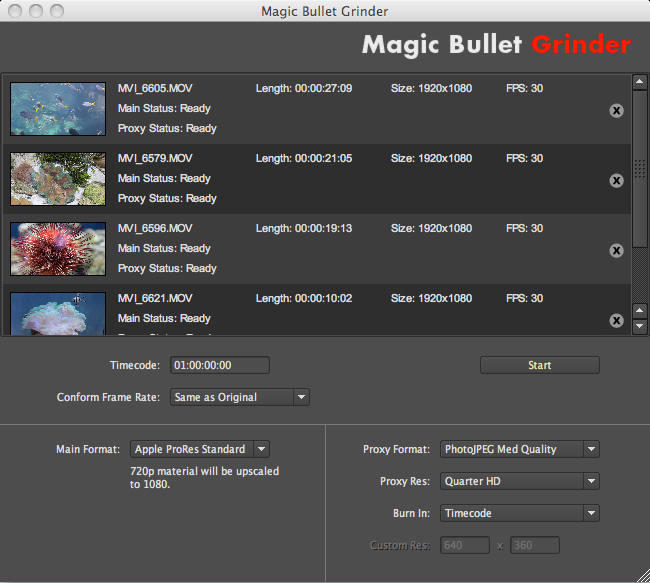650x583 pixels.
Task: Click Proxy Status: Ready of MVI_6605.MOV
Action: point(167,129)
